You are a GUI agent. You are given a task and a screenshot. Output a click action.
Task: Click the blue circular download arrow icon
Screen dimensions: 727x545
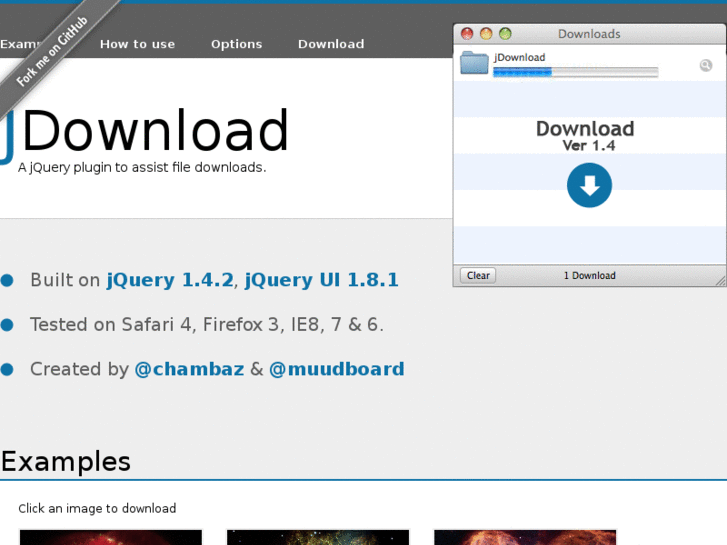(x=589, y=185)
